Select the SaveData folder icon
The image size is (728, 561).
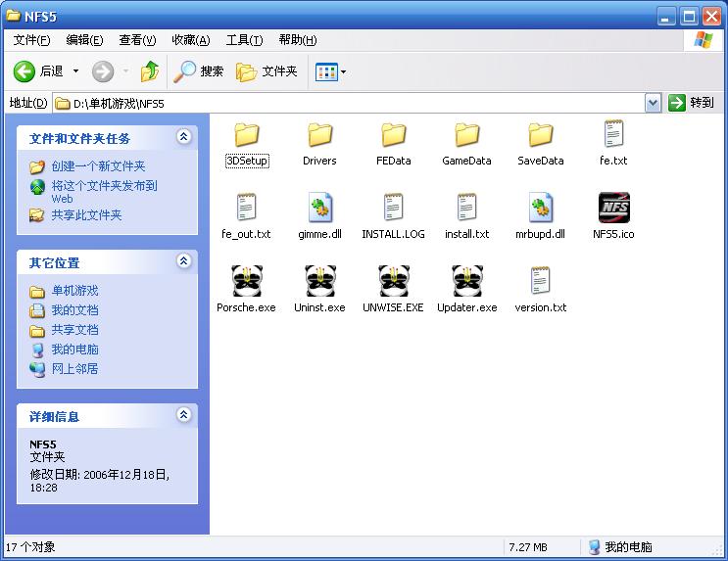tap(541, 135)
